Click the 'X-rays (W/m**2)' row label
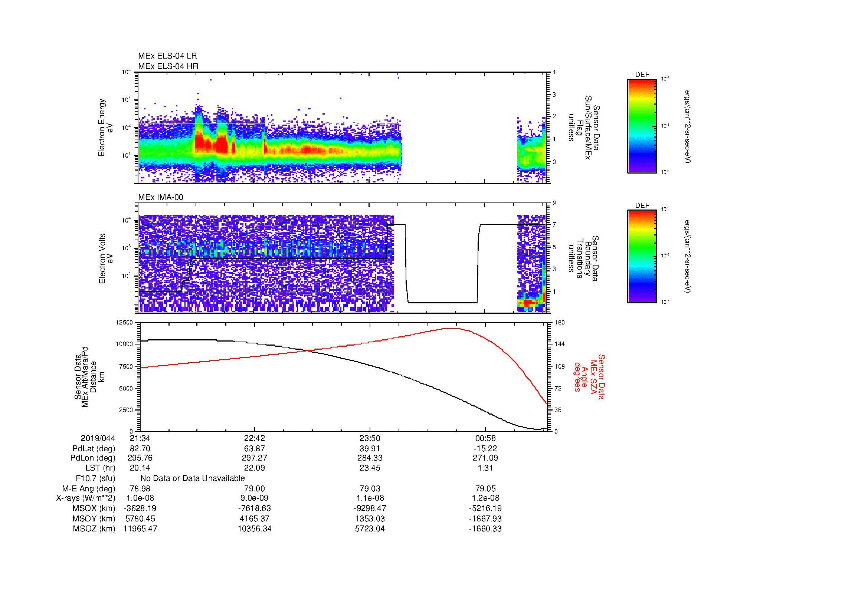 click(x=85, y=498)
